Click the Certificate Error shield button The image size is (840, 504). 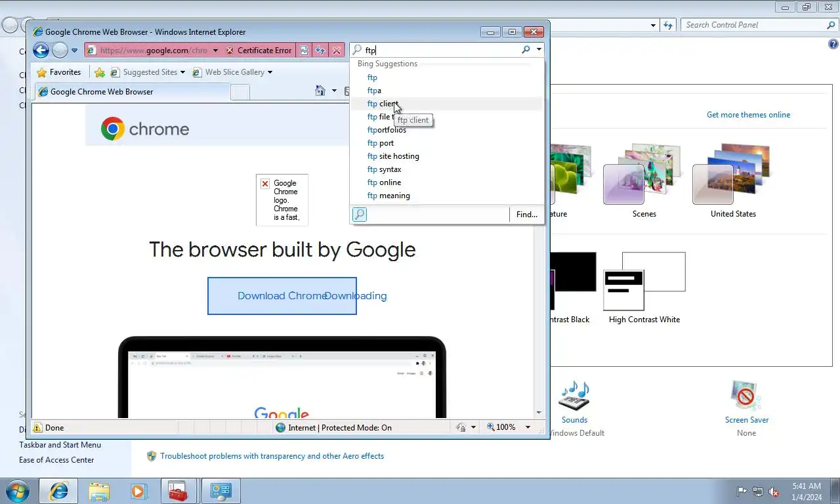pos(259,51)
